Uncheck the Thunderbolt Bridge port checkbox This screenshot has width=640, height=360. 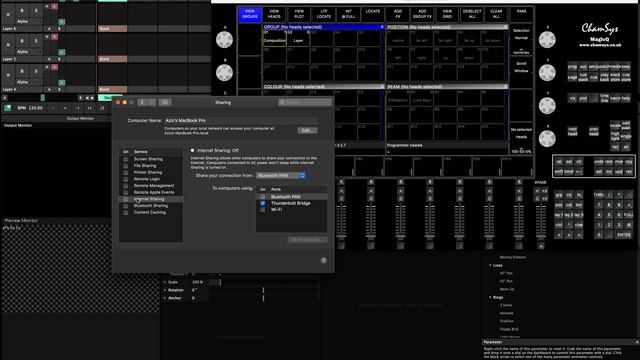pos(263,203)
